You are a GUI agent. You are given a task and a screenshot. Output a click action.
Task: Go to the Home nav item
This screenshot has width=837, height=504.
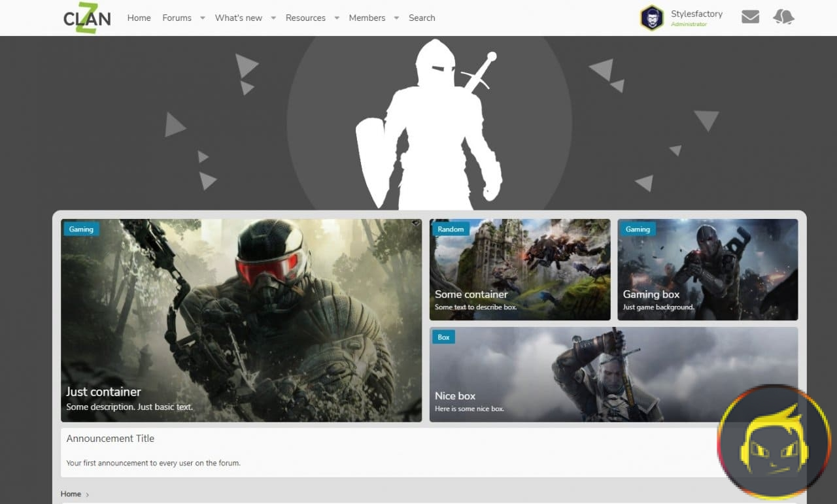point(139,18)
